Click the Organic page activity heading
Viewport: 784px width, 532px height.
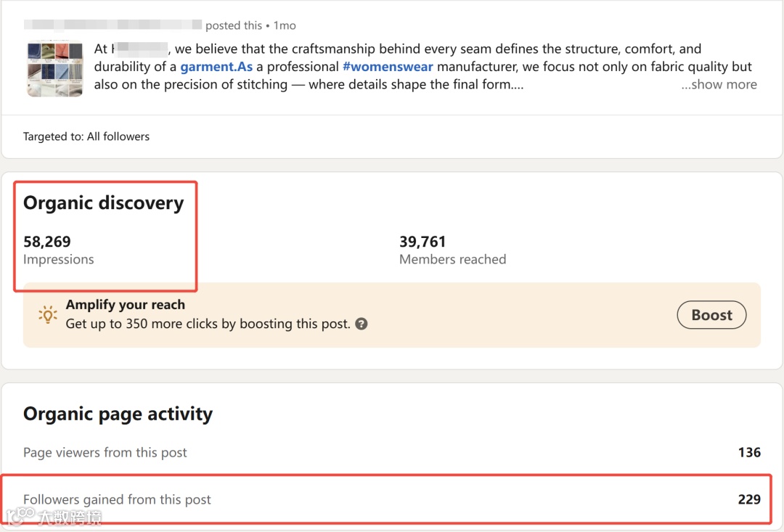(118, 414)
